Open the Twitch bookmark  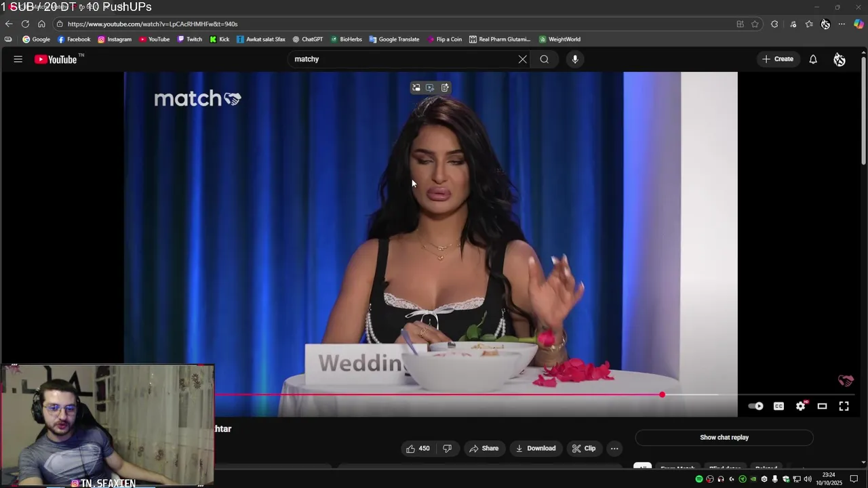(x=190, y=39)
